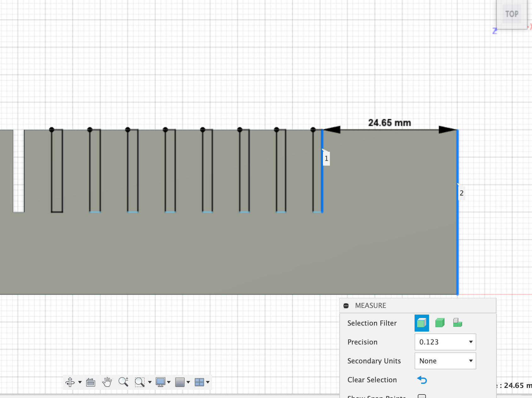Viewport: 532px width, 398px height.
Task: Expand the Orbit tool dropdown arrow
Action: coord(80,382)
